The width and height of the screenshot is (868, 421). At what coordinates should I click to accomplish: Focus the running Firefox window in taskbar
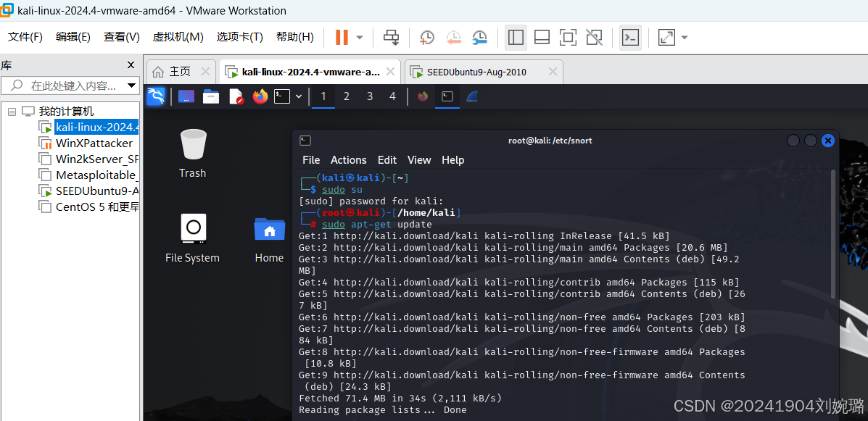coord(423,97)
